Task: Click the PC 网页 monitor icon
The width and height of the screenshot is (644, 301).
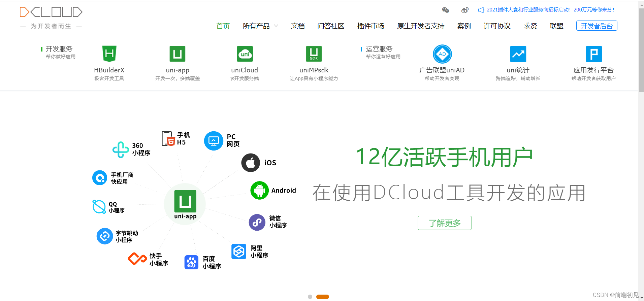Action: 214,141
